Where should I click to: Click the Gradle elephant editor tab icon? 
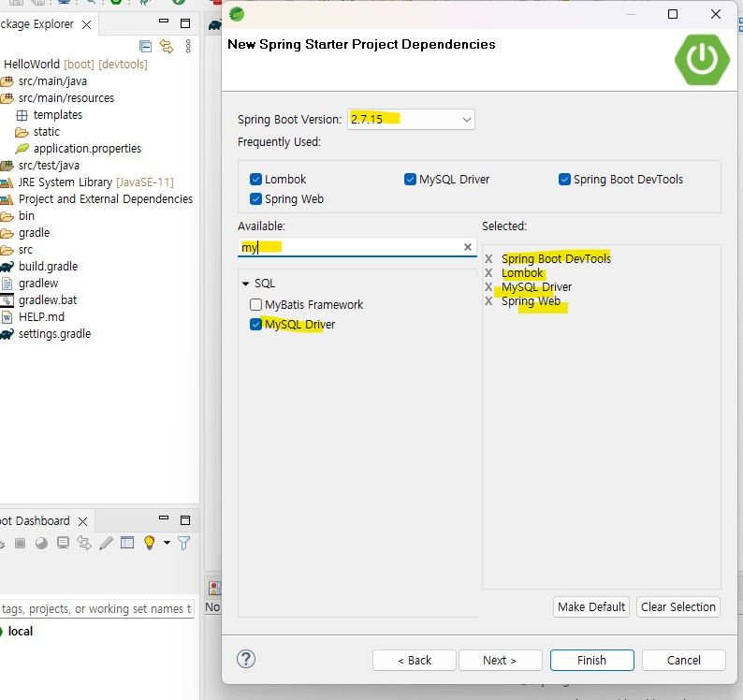(215, 24)
